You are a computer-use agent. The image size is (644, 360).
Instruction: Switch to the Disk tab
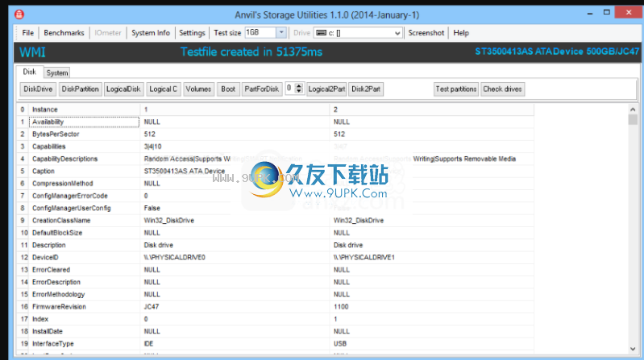[29, 72]
